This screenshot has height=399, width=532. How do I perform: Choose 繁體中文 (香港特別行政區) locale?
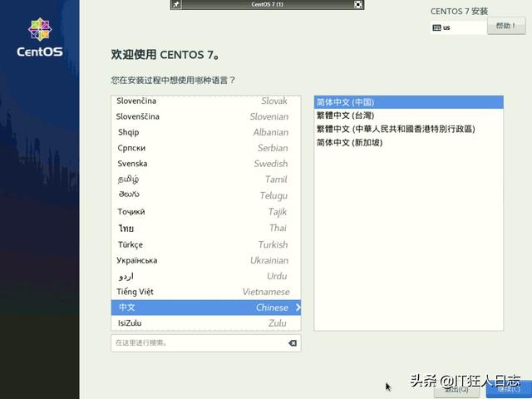[x=408, y=129]
